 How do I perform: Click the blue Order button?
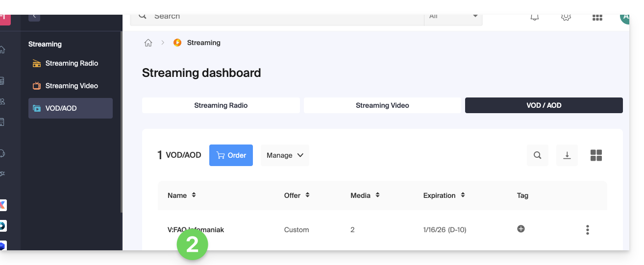[231, 155]
